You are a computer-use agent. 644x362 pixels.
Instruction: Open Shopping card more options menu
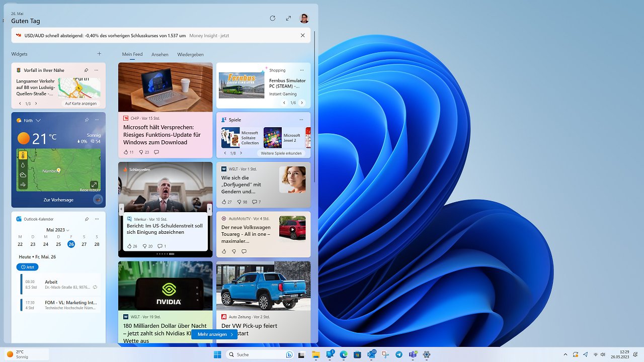pos(302,70)
